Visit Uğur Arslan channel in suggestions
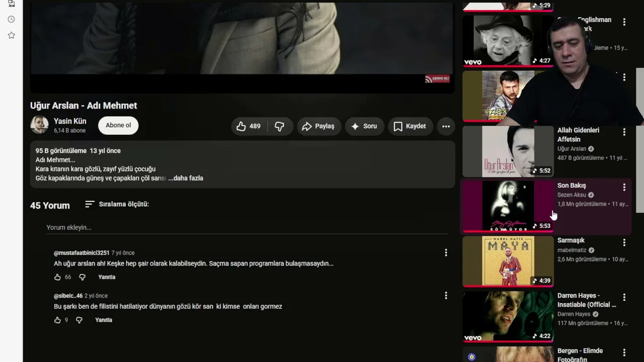 [572, 149]
